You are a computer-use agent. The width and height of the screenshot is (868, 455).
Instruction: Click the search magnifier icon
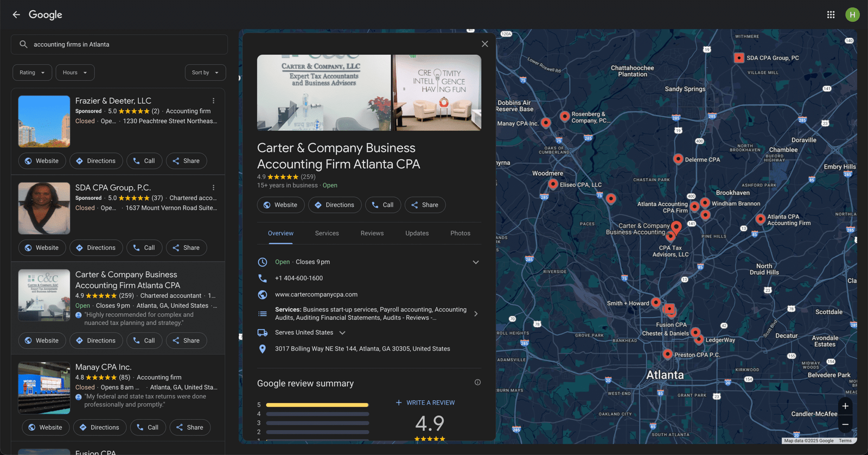(23, 45)
